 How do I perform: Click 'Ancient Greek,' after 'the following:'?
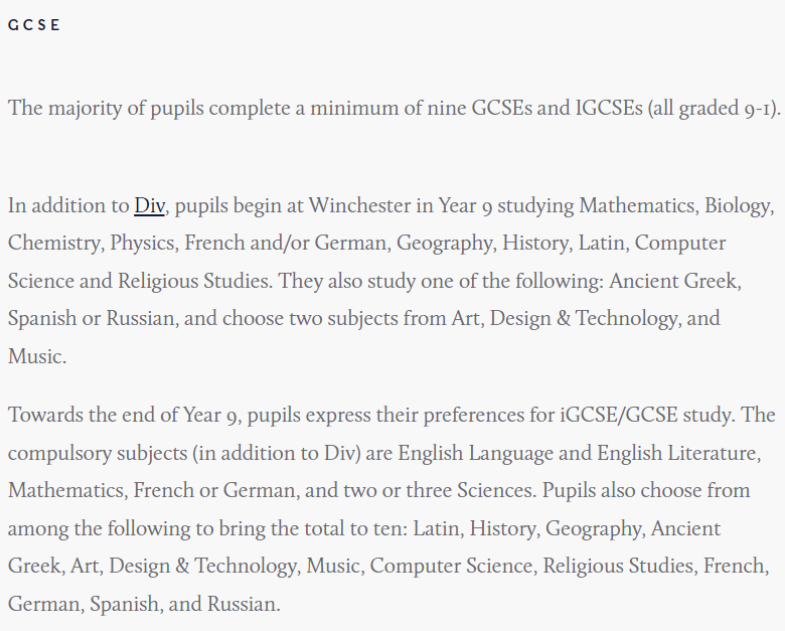pyautogui.click(x=675, y=281)
